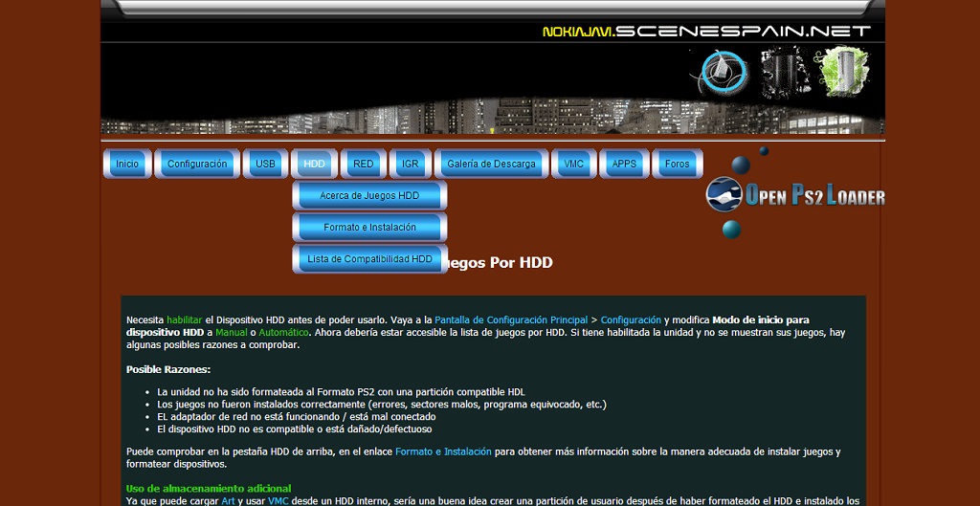Open the APPS menu tab
The height and width of the screenshot is (506, 980).
(624, 164)
